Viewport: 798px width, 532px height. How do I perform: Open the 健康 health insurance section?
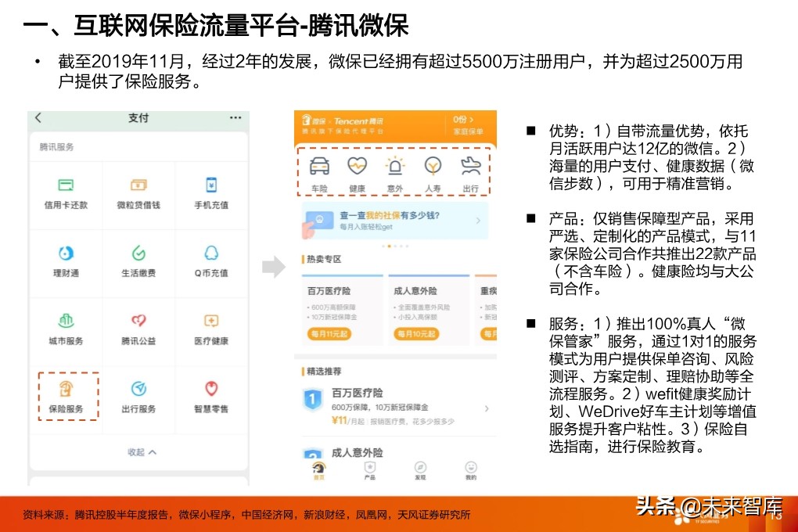coord(358,167)
